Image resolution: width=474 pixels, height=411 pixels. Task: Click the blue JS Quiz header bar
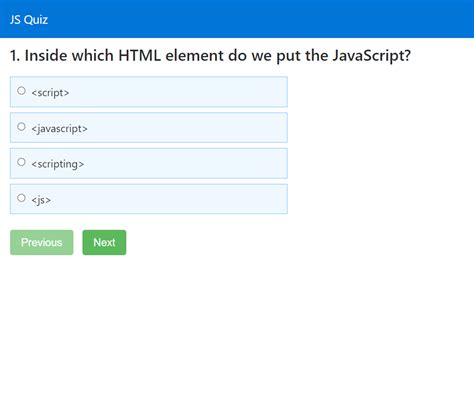(x=237, y=19)
